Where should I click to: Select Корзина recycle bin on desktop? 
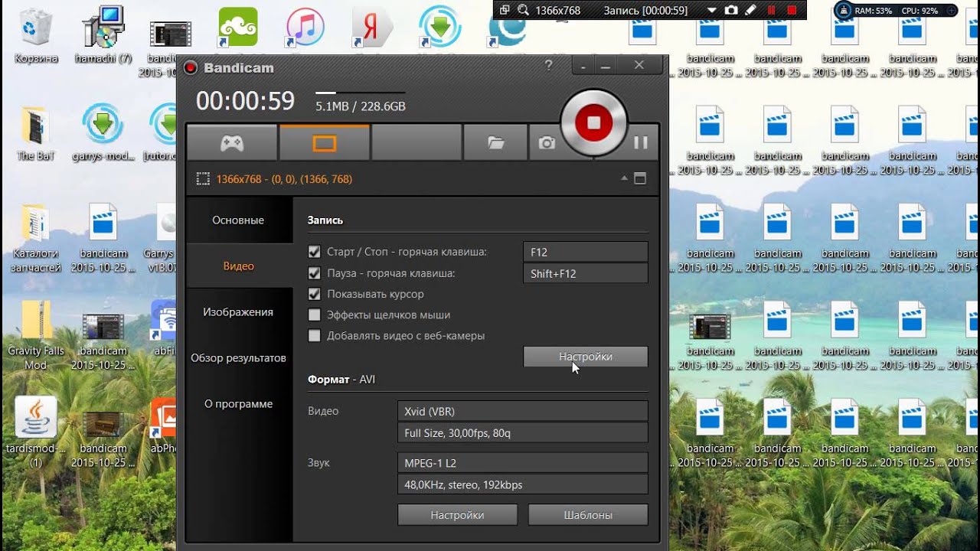36,35
